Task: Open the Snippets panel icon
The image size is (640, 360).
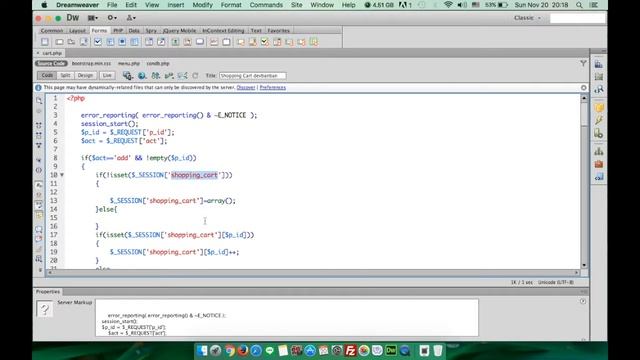Action: [x=599, y=177]
